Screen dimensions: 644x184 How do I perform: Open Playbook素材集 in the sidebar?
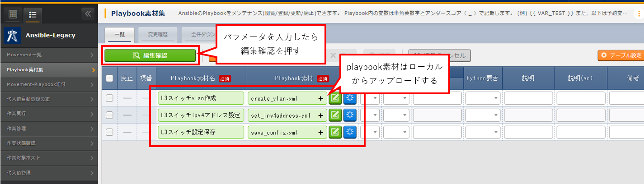[x=49, y=70]
